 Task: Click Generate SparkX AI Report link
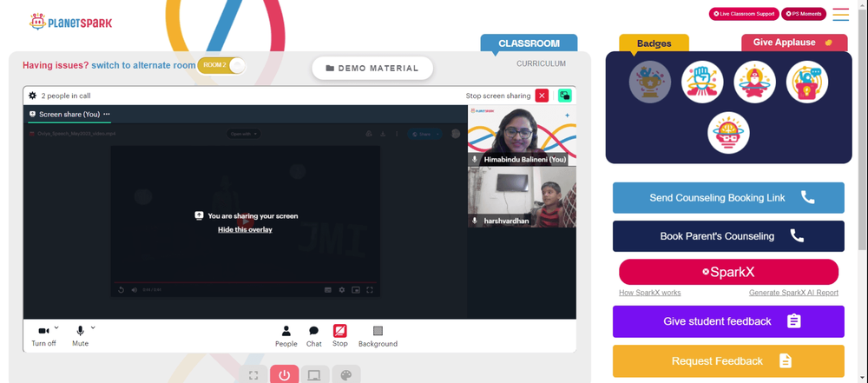793,293
